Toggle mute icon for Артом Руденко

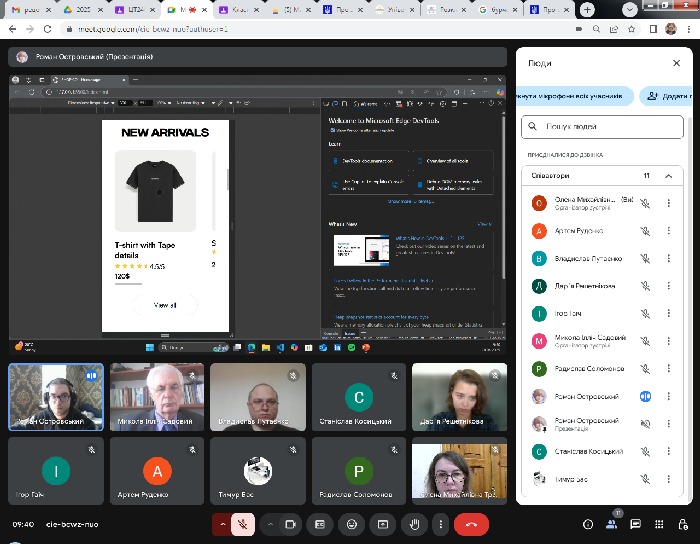(x=645, y=230)
